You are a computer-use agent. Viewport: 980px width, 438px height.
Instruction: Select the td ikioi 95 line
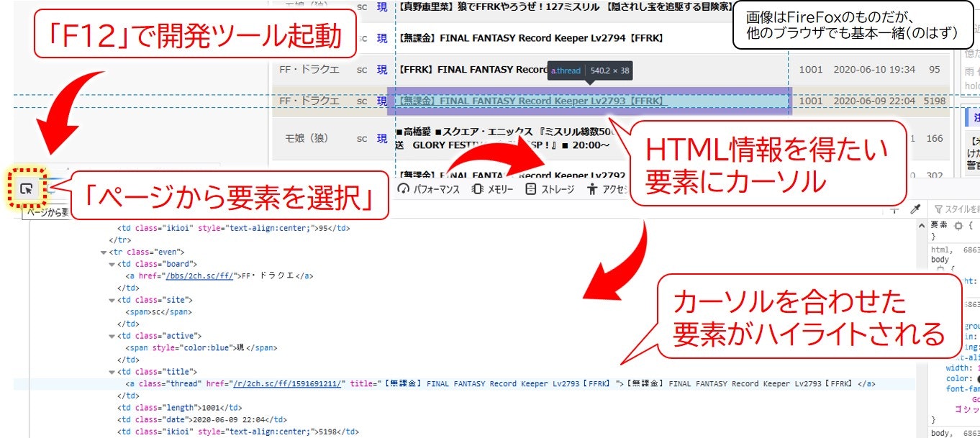pyautogui.click(x=234, y=228)
